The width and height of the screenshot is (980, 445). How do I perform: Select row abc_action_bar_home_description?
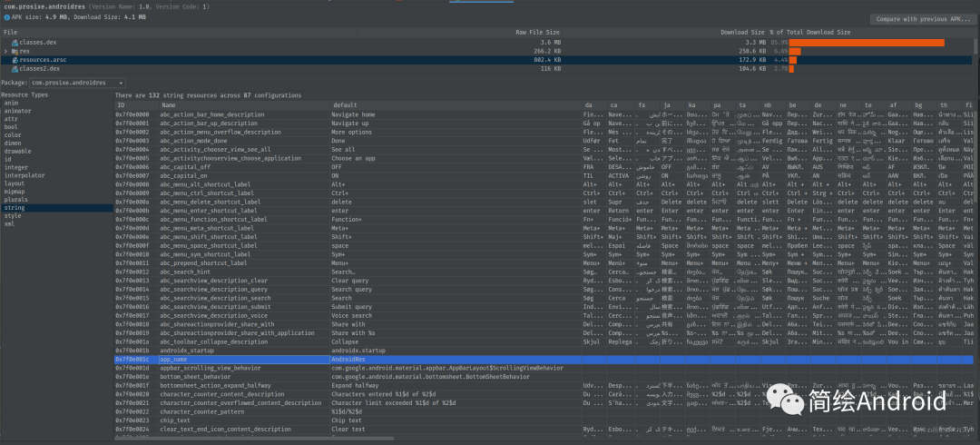(x=544, y=114)
